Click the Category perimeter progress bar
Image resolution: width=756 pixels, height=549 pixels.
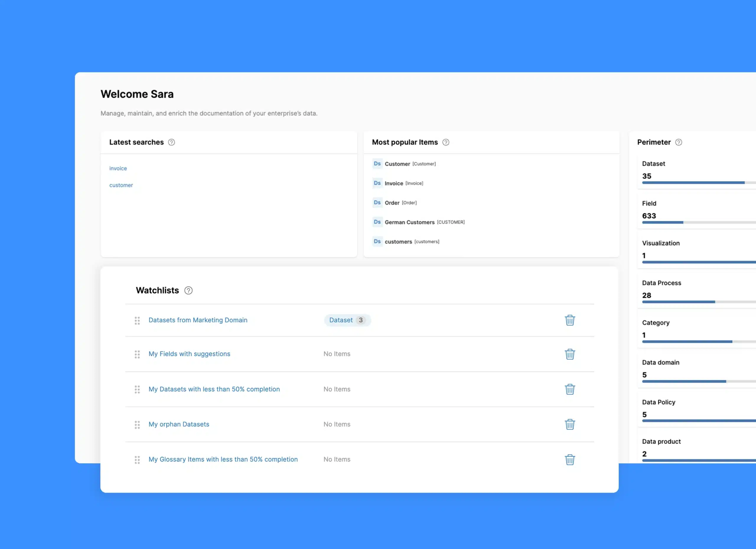tap(699, 342)
